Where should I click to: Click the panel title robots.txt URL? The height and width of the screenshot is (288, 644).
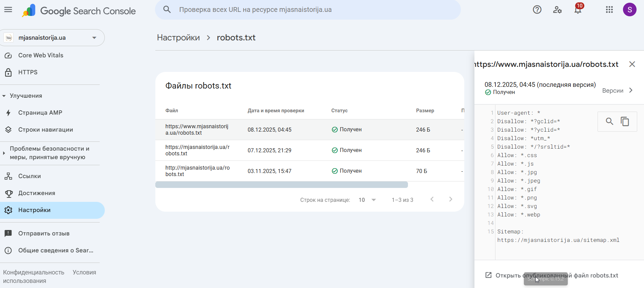(547, 64)
